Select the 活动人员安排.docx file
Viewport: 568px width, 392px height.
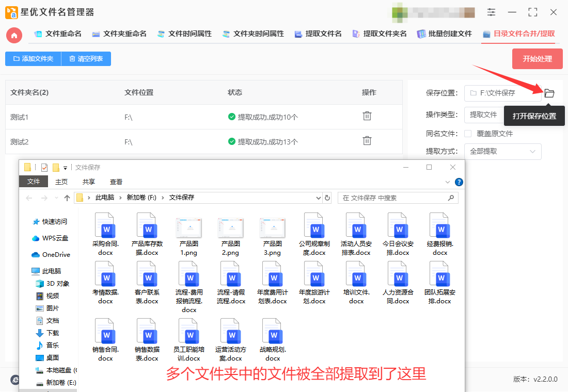(x=356, y=234)
